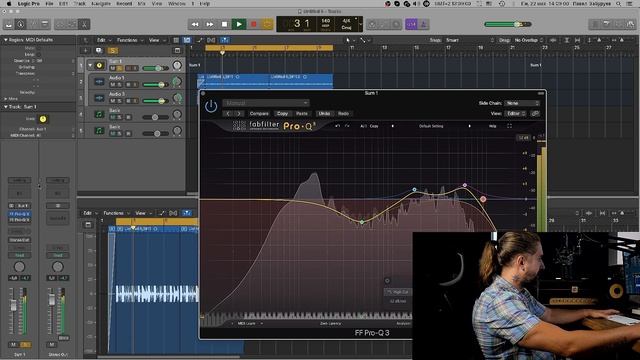Click the green Play transport button
The width and height of the screenshot is (640, 360).
point(239,24)
